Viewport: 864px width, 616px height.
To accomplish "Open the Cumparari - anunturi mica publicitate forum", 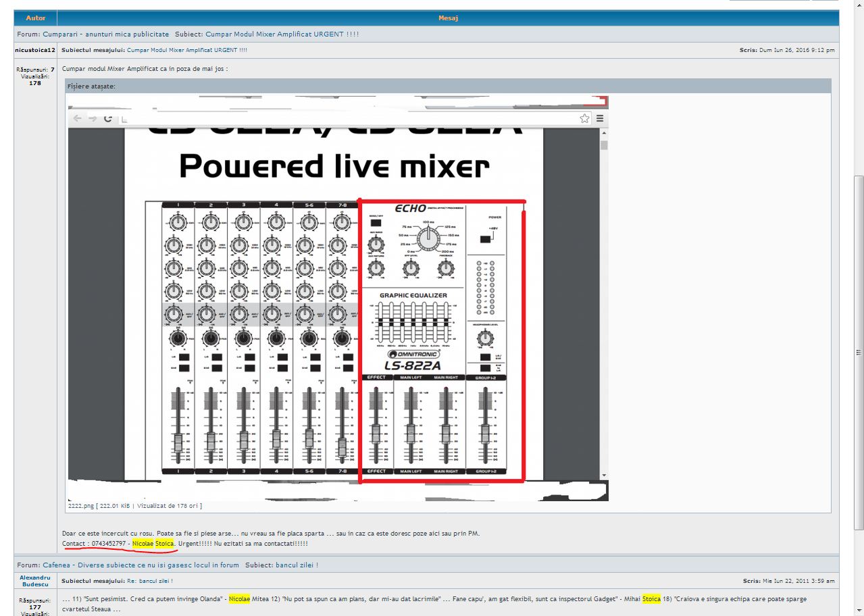I will point(106,34).
